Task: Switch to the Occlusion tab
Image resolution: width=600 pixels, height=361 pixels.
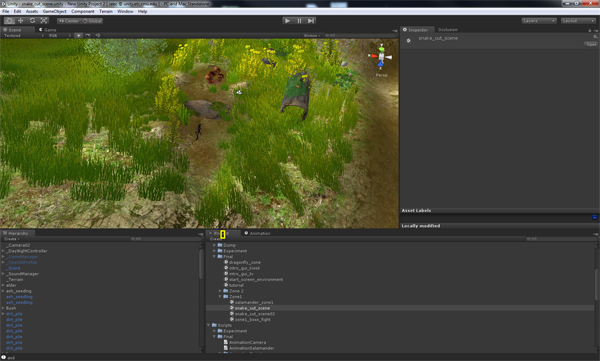Action: [x=448, y=29]
